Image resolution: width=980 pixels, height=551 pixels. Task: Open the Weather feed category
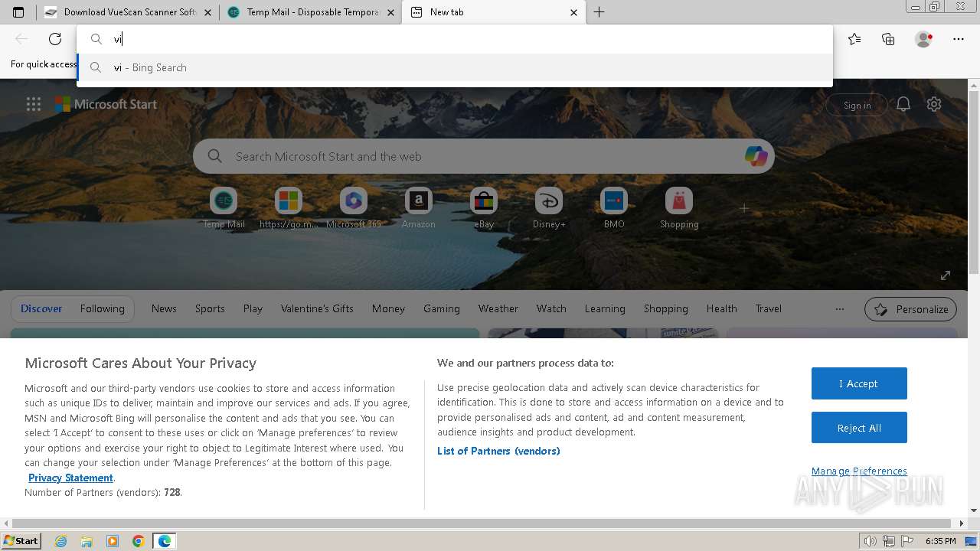click(498, 309)
